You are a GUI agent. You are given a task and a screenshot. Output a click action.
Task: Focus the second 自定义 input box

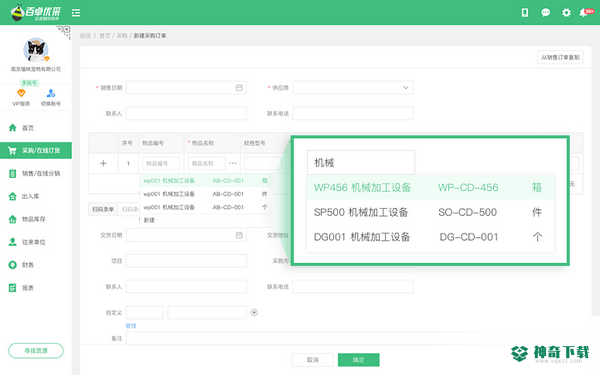207,313
